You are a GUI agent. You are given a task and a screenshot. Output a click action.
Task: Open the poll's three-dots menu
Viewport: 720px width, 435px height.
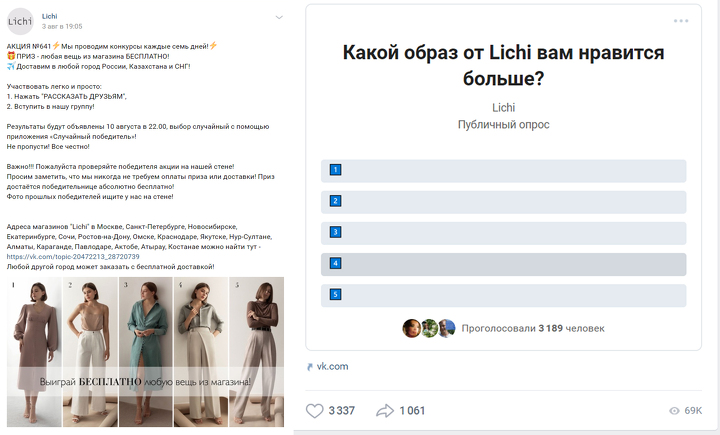pyautogui.click(x=681, y=21)
